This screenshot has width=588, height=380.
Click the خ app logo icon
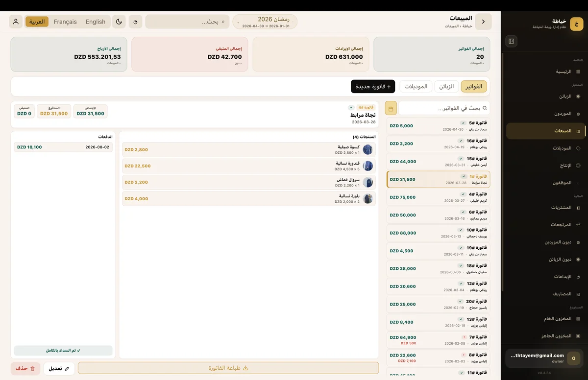pyautogui.click(x=576, y=24)
